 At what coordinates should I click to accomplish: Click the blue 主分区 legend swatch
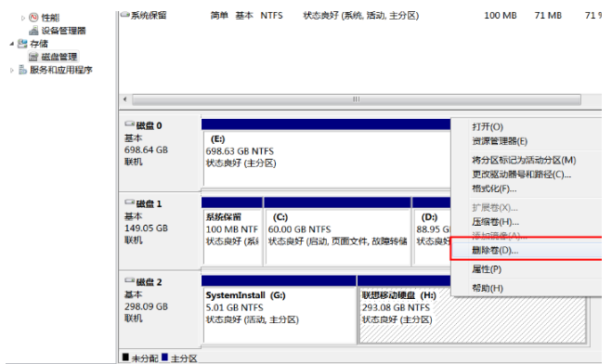click(164, 357)
